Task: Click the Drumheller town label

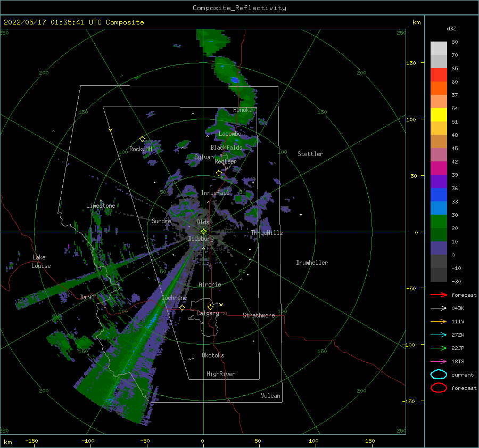Action: (x=312, y=263)
